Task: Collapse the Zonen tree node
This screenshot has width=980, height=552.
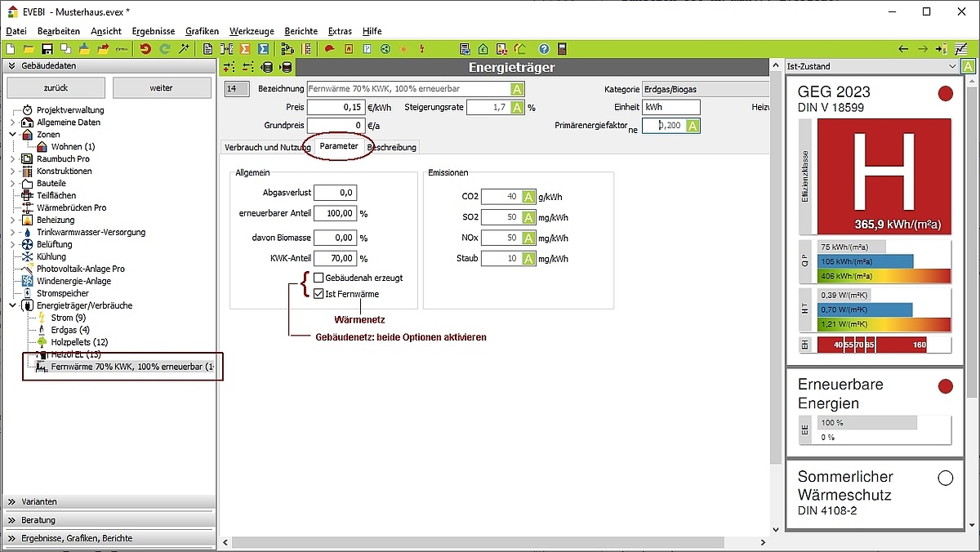Action: point(12,135)
